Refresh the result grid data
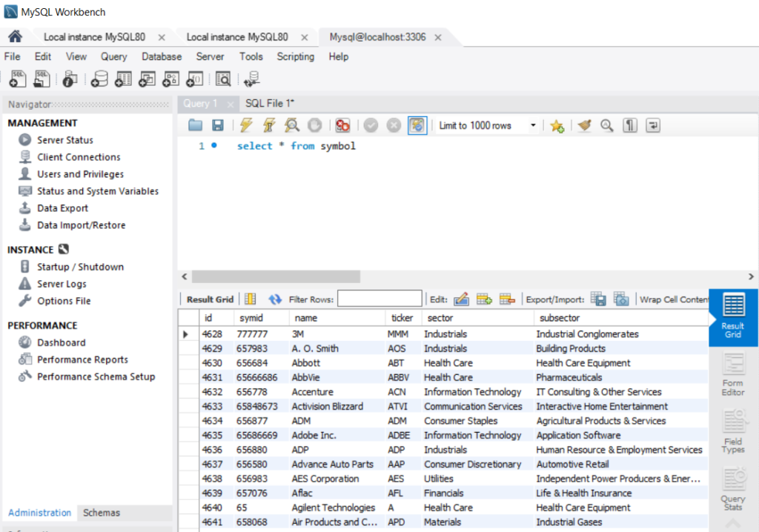759x532 pixels. coord(275,299)
